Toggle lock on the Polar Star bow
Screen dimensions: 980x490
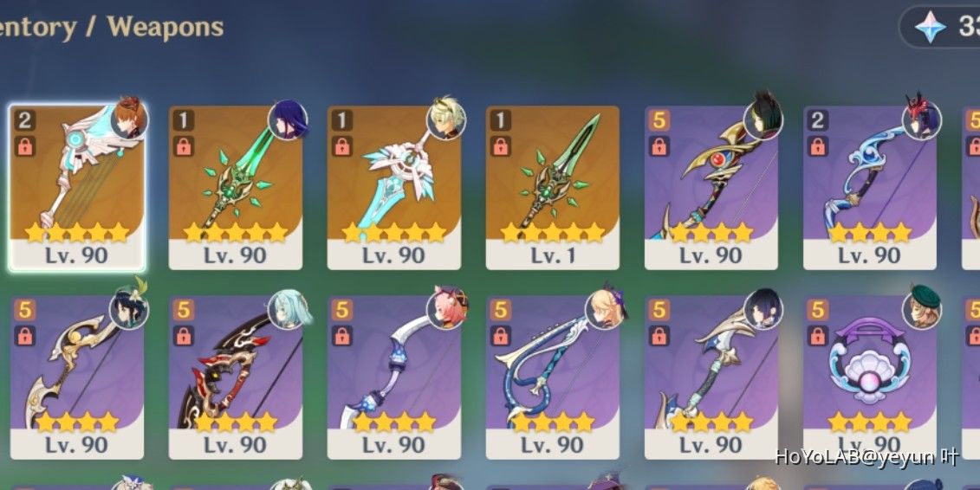25,146
